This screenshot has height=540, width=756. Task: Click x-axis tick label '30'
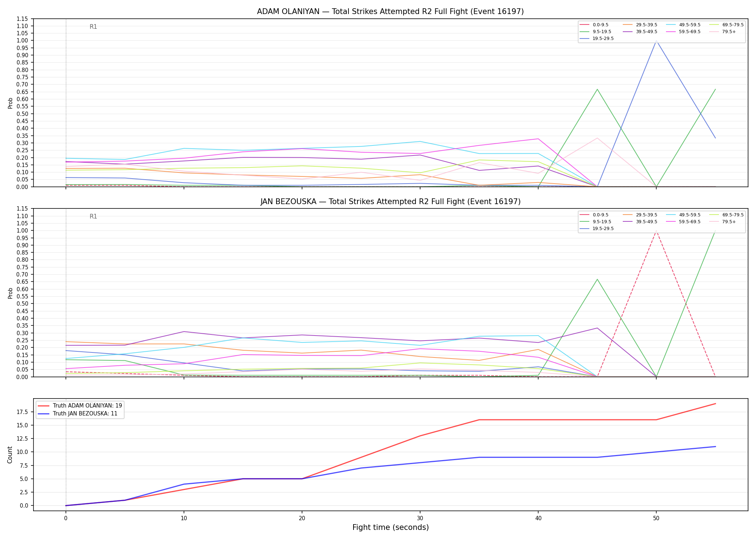(x=420, y=518)
